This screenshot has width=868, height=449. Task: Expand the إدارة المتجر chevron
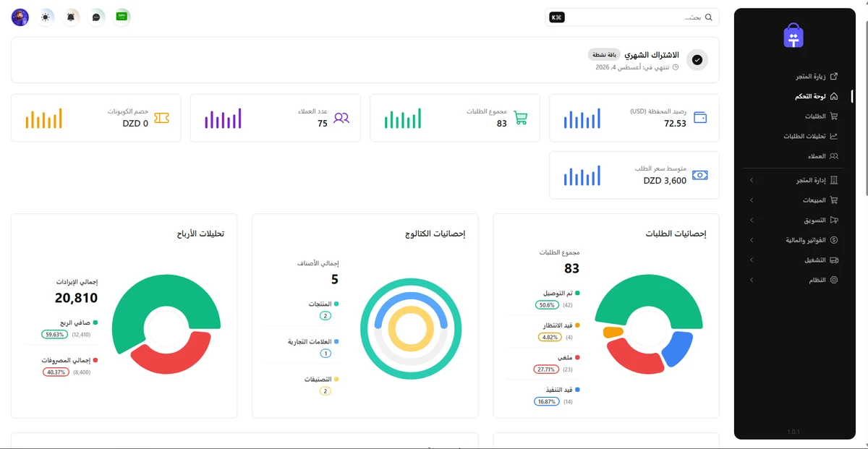(x=751, y=180)
